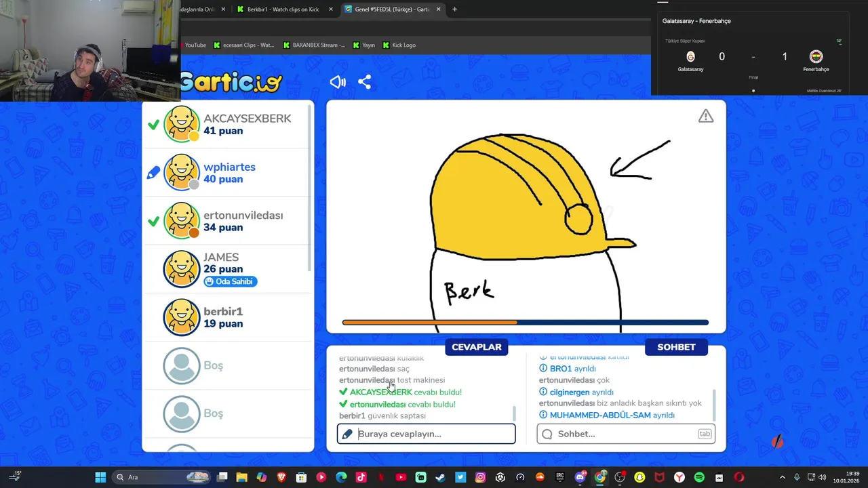Click the round timer progress bar

pos(526,323)
